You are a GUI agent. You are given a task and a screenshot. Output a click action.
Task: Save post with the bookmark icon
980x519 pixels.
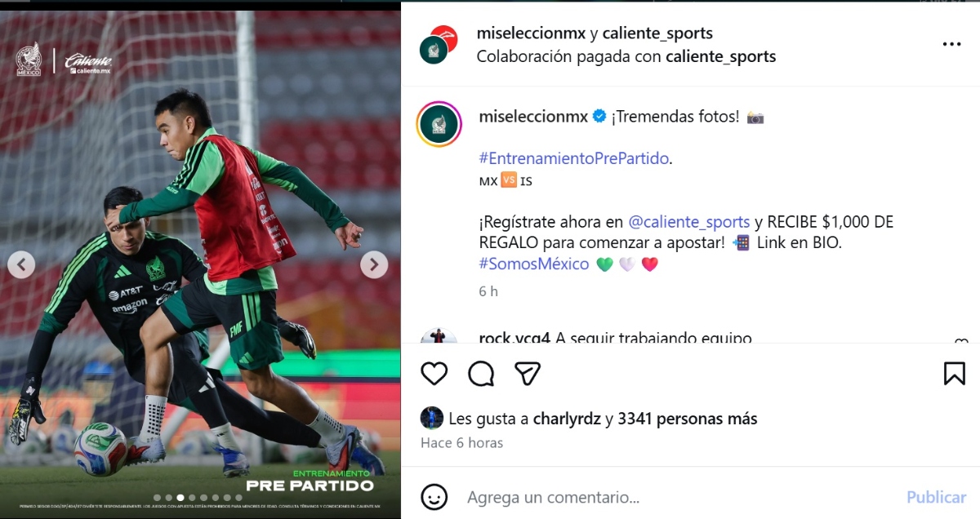coord(954,374)
